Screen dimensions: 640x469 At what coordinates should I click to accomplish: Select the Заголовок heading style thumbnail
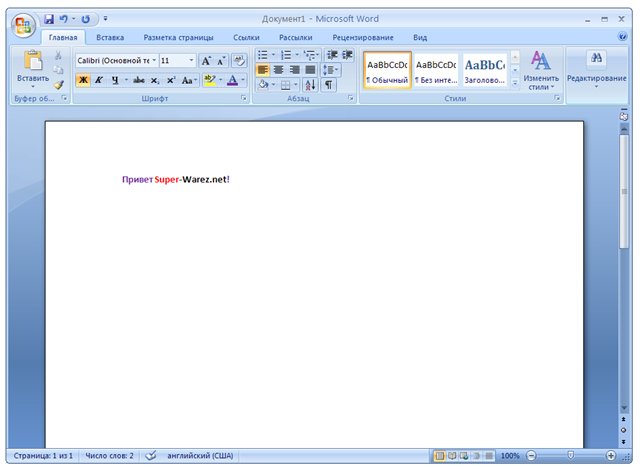click(x=485, y=70)
